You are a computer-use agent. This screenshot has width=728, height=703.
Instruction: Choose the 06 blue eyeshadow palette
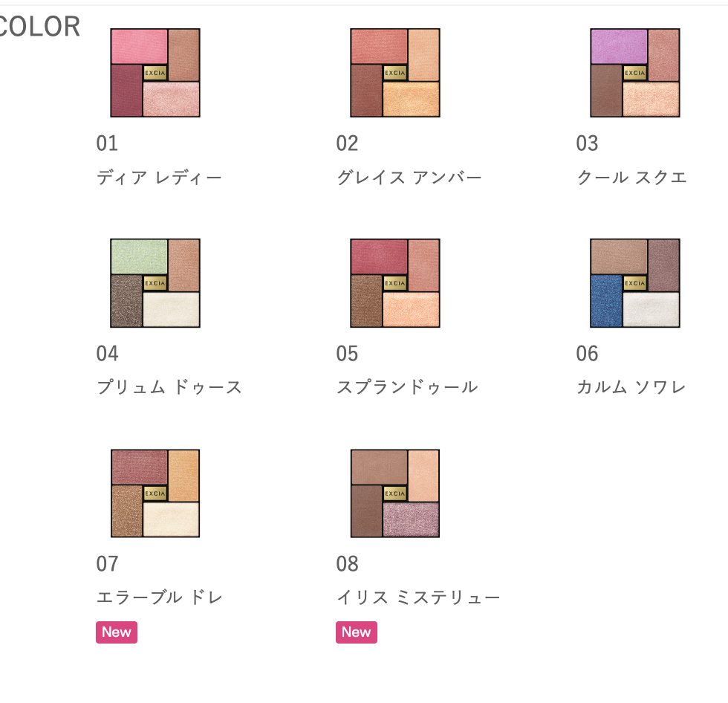click(x=635, y=283)
